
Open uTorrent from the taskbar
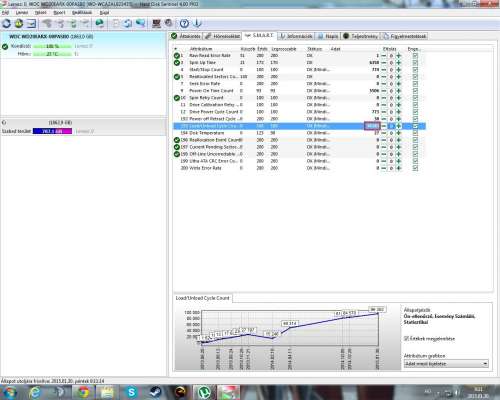204,392
